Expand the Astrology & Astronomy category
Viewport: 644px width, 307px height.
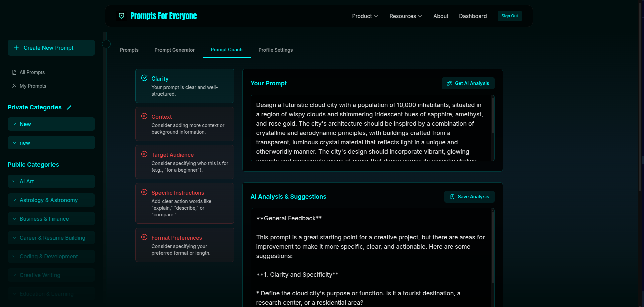[x=51, y=200]
